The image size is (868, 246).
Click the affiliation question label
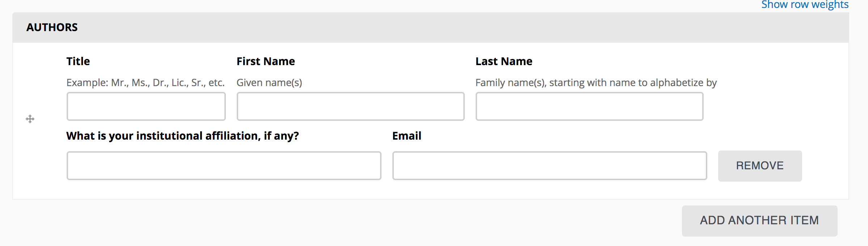(182, 136)
